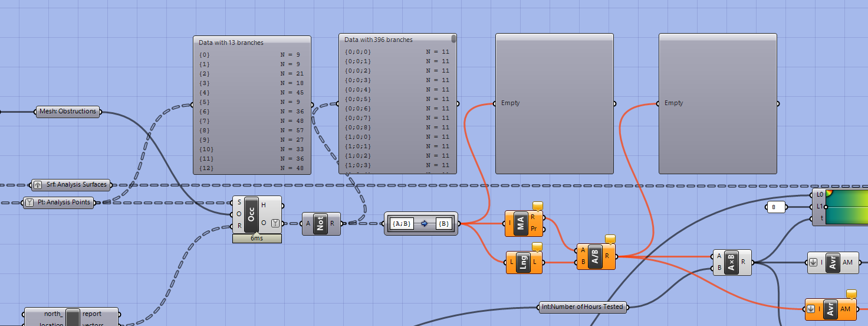Select the A/B division component
Screen dimensions: 868x326
pyautogui.click(x=596, y=256)
